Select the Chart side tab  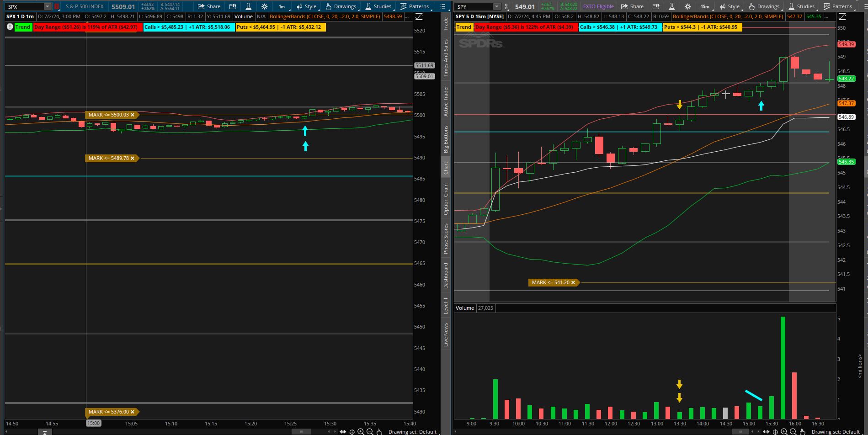(446, 168)
